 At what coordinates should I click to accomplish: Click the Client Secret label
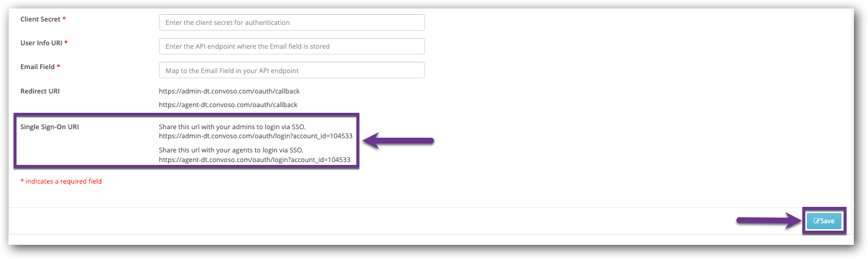pos(40,19)
